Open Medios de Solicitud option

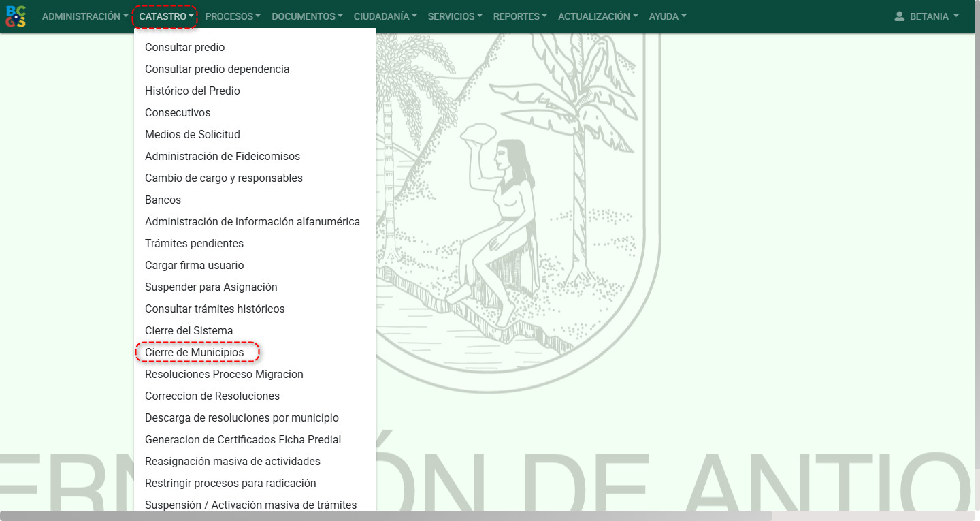pos(255,134)
